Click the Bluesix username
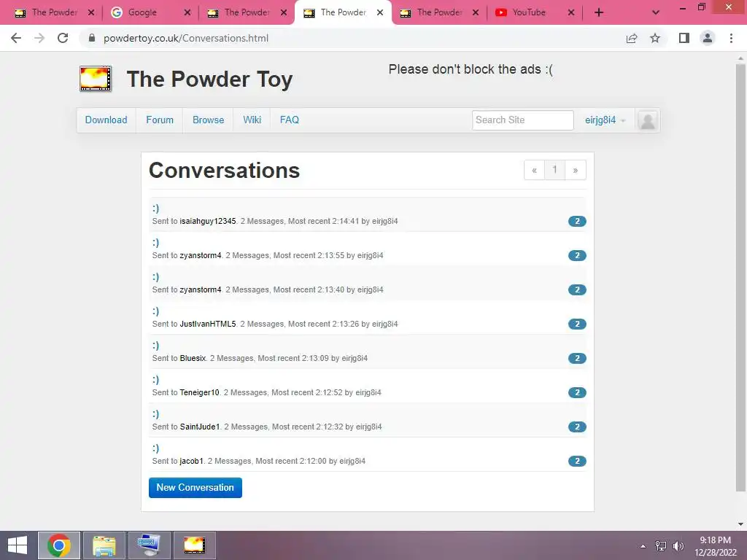The width and height of the screenshot is (747, 560). (x=193, y=358)
